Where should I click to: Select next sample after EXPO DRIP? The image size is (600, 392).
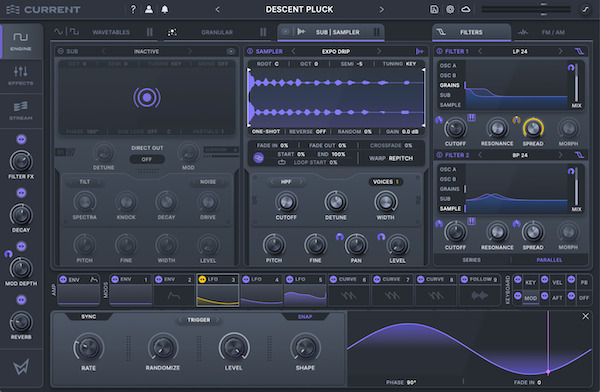point(379,51)
